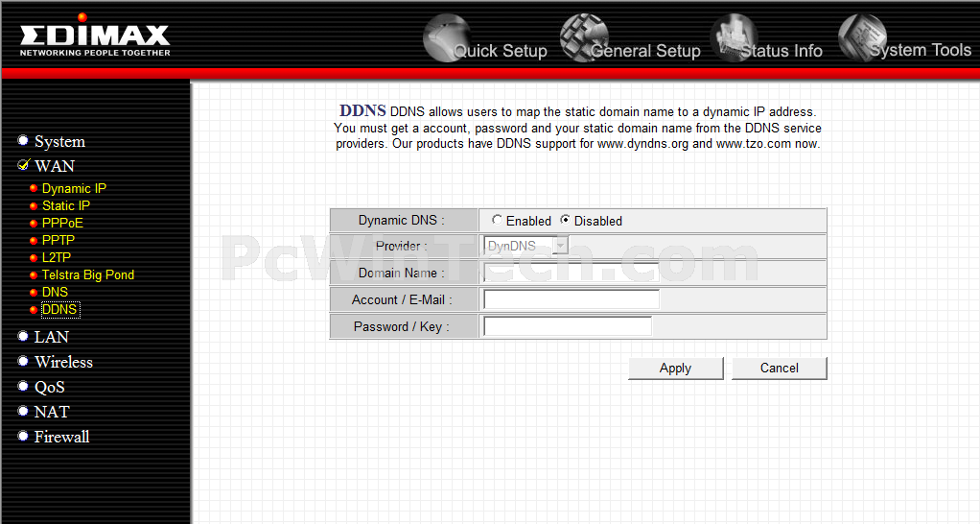Select Disabled Dynamic DNS radio option

pos(565,220)
